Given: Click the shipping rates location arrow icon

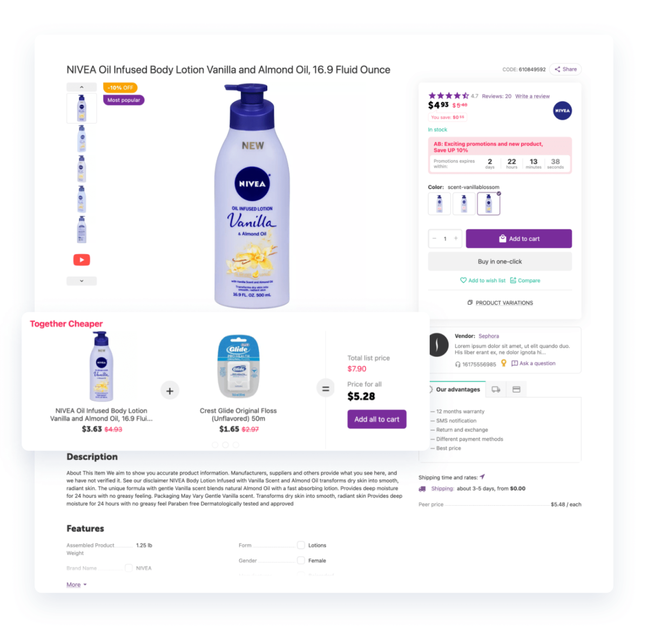Looking at the screenshot, I should [482, 477].
